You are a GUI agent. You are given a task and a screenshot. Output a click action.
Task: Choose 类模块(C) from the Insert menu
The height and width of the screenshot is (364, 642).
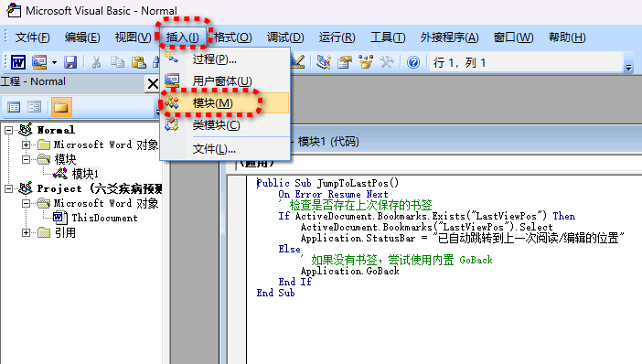coord(226,125)
